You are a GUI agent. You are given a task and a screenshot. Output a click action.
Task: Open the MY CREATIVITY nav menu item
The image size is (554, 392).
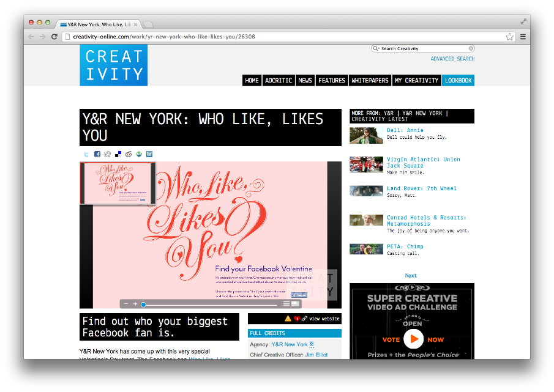416,81
